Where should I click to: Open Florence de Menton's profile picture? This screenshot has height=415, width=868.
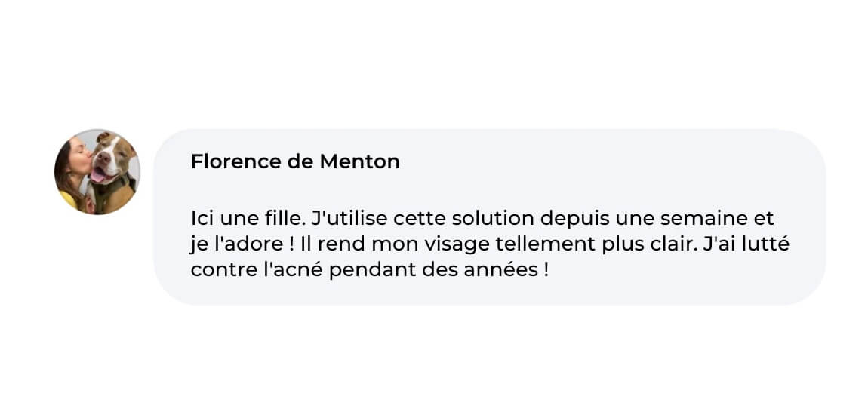97,171
